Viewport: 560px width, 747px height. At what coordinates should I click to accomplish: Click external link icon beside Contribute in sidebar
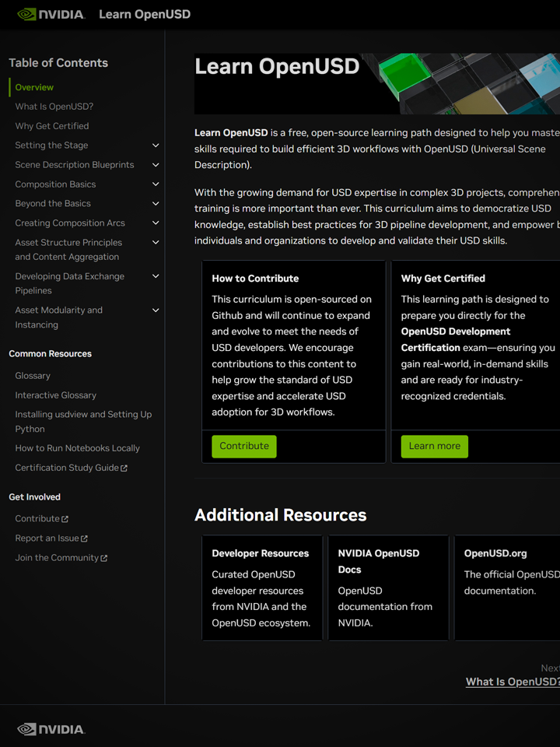65,519
